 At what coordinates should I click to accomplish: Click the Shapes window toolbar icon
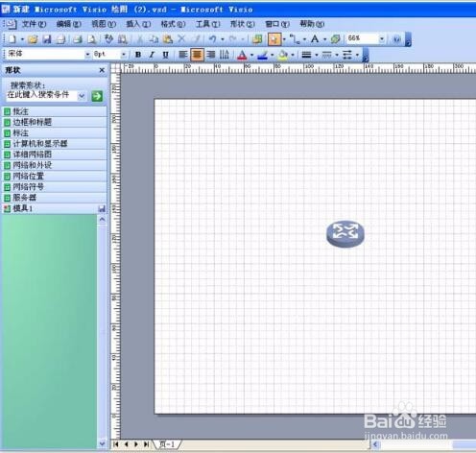[257, 39]
